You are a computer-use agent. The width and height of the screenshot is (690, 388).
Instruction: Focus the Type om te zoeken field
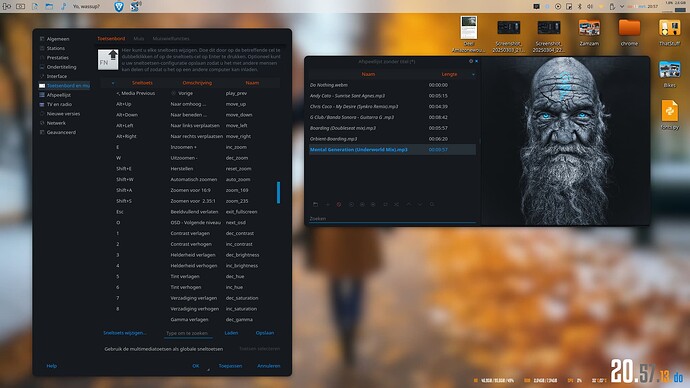pos(189,333)
